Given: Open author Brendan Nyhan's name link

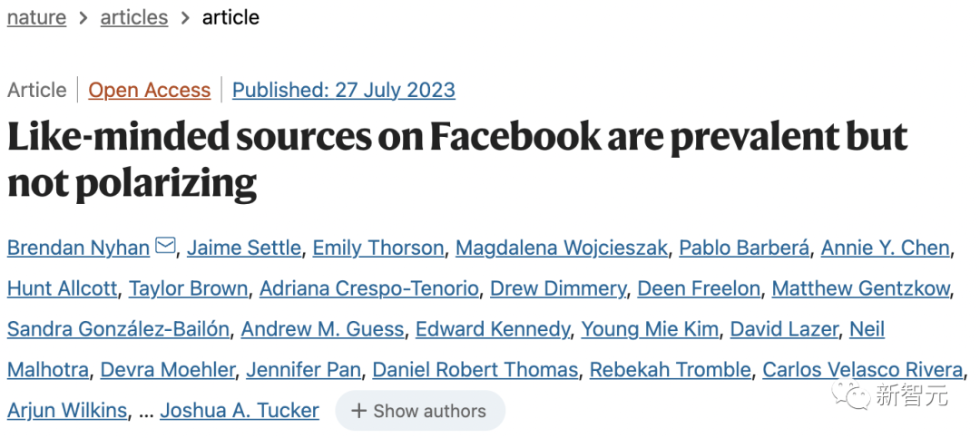Looking at the screenshot, I should [x=78, y=248].
